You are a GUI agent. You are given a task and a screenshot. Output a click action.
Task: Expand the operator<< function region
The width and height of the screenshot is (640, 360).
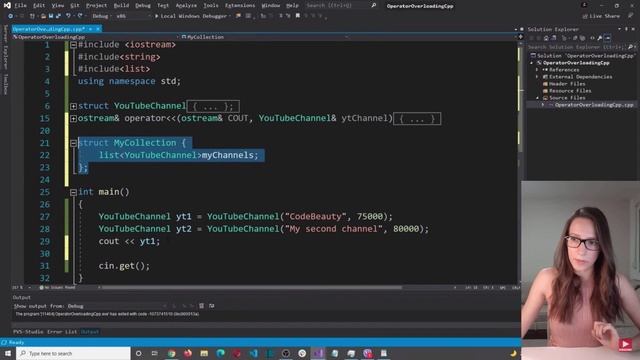click(73, 118)
